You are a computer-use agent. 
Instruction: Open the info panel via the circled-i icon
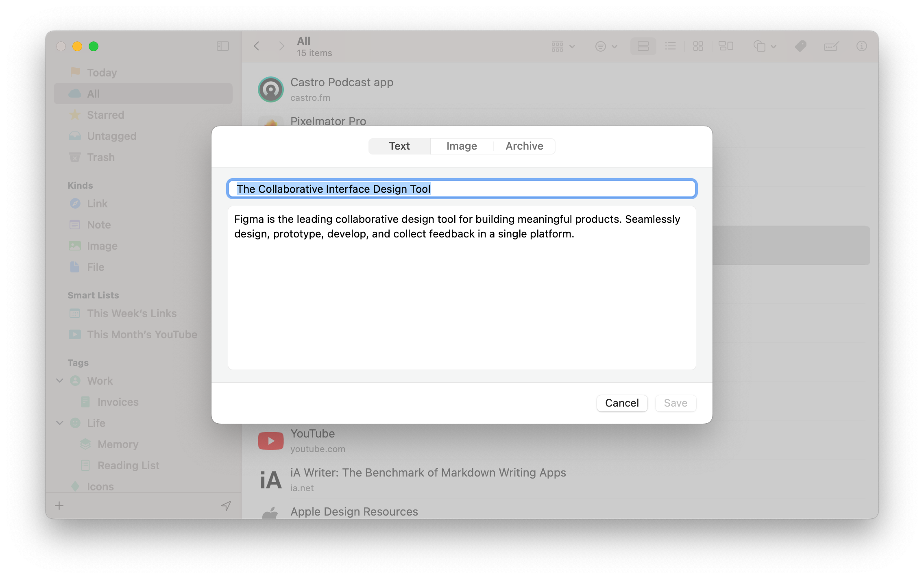point(861,46)
